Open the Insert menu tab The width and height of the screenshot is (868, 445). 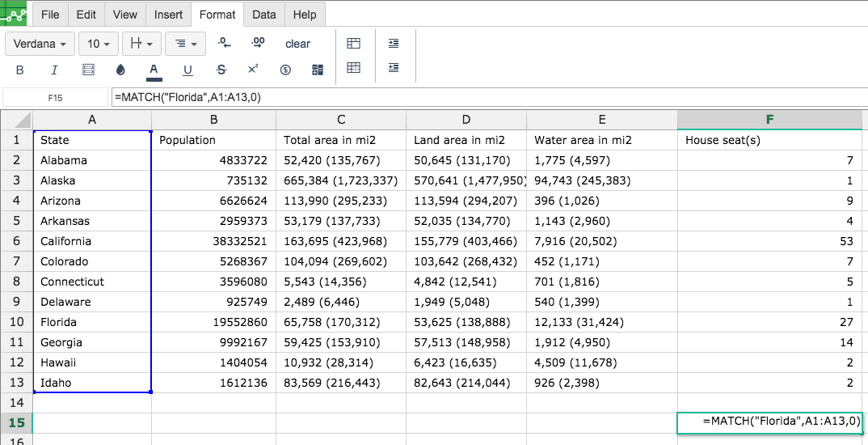click(168, 15)
